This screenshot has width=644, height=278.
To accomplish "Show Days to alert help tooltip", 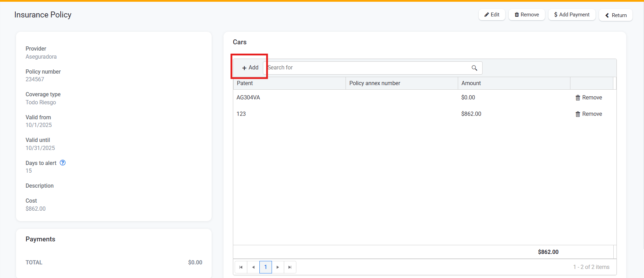I will (x=63, y=163).
